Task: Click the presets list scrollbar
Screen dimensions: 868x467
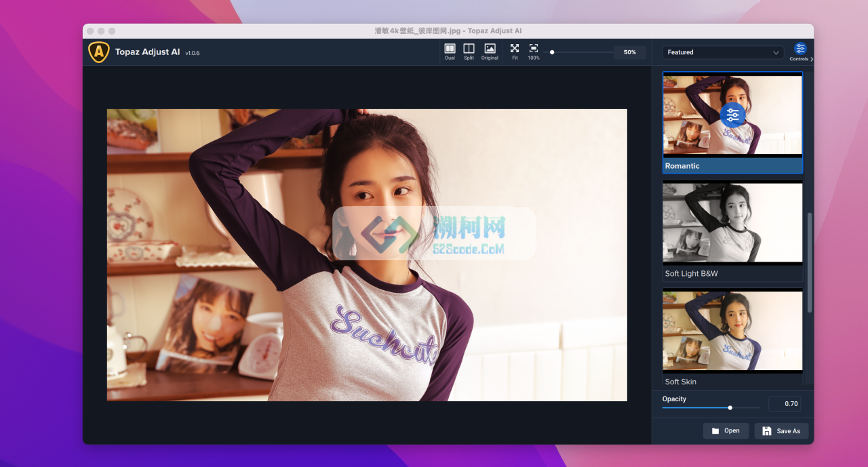Action: (x=809, y=262)
